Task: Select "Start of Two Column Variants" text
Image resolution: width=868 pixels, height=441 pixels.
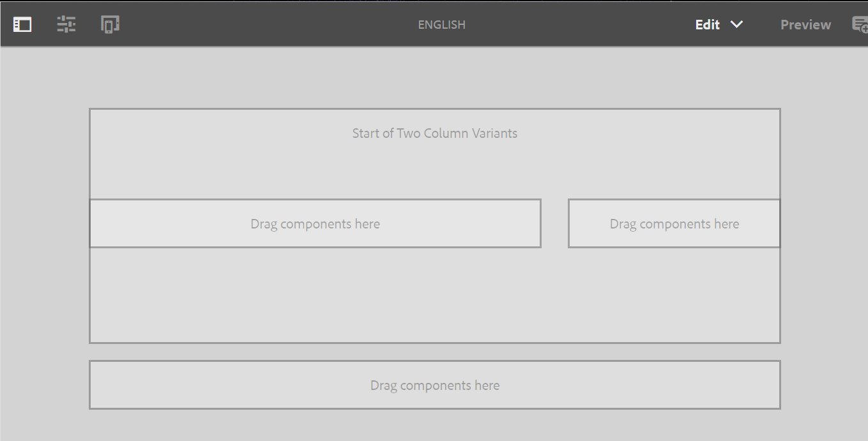Action: tap(434, 133)
